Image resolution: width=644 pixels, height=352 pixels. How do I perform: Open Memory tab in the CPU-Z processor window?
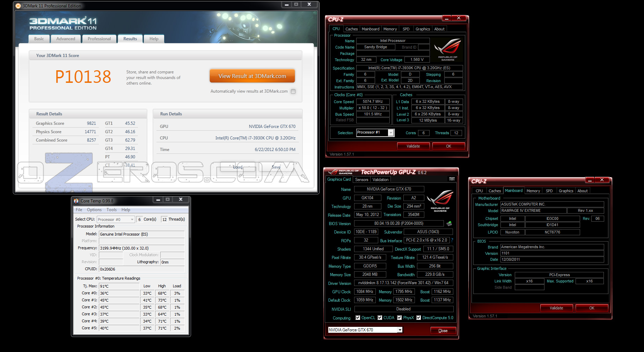390,29
